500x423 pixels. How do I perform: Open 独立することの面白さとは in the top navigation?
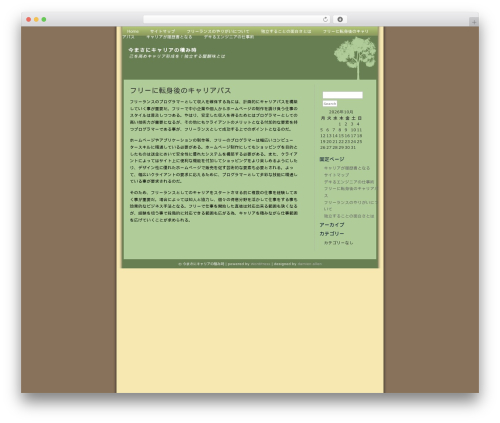[x=286, y=31]
